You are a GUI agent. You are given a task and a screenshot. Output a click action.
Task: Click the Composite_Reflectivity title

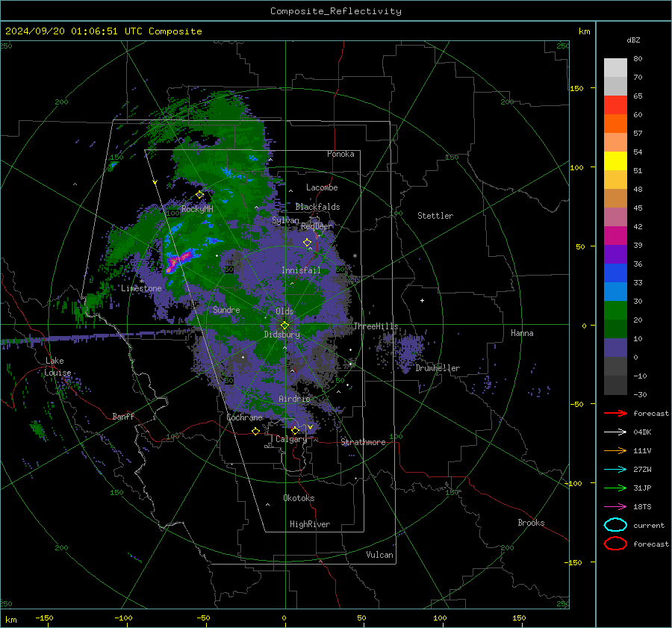[x=335, y=11]
